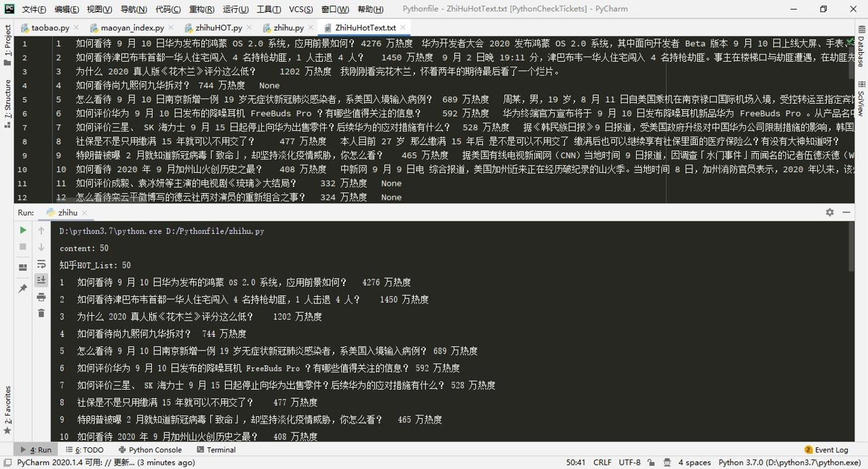Image resolution: width=868 pixels, height=469 pixels.
Task: Switch to the taobao.py tab
Action: [50, 28]
